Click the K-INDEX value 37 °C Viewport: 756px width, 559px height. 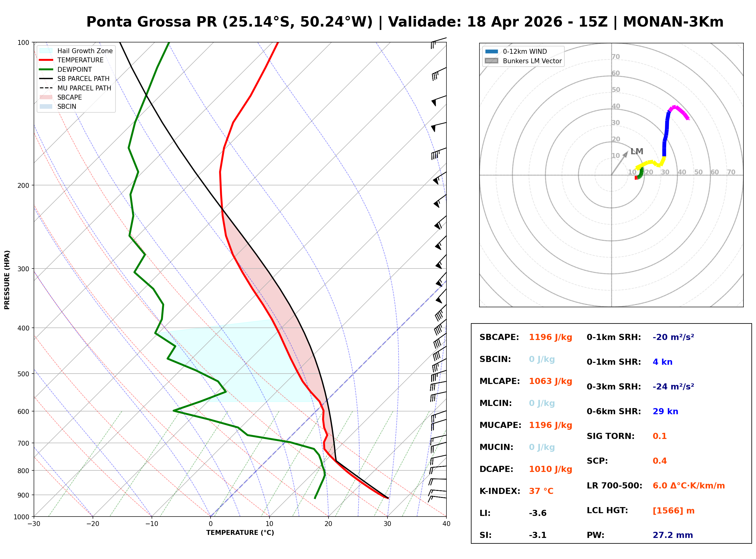(x=541, y=491)
